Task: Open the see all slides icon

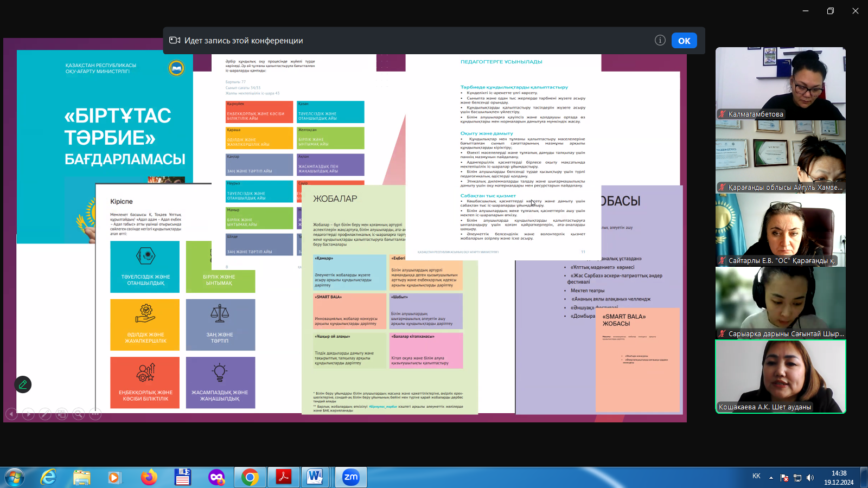Action: click(x=62, y=414)
